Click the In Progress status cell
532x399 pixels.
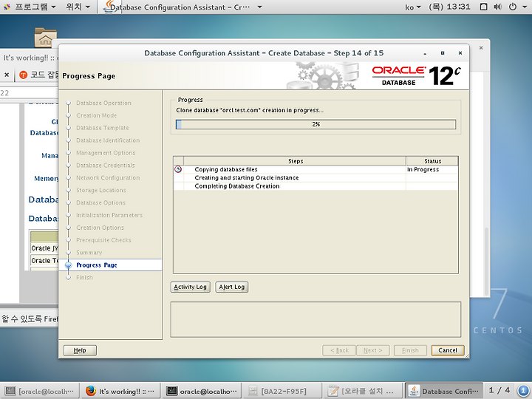(x=432, y=169)
